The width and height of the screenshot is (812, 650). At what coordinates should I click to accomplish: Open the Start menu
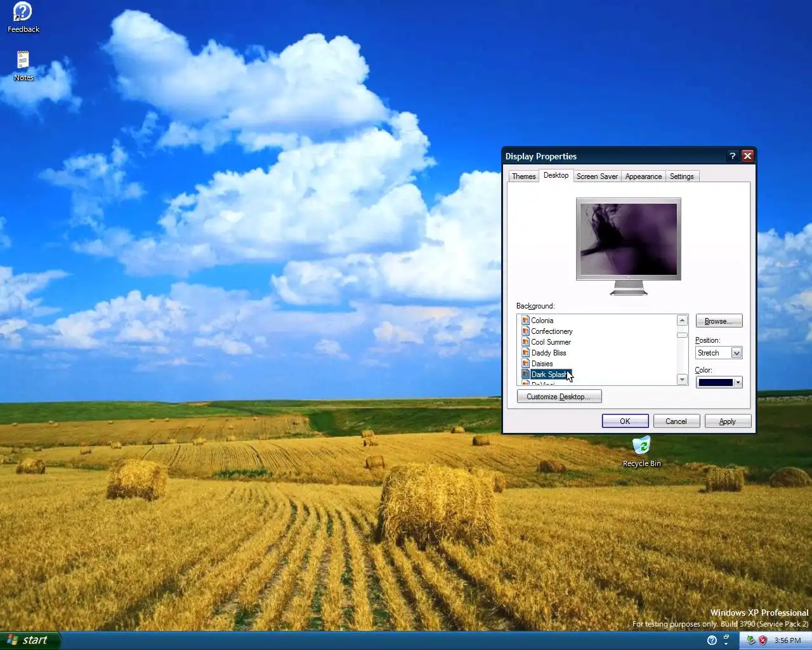[x=30, y=640]
